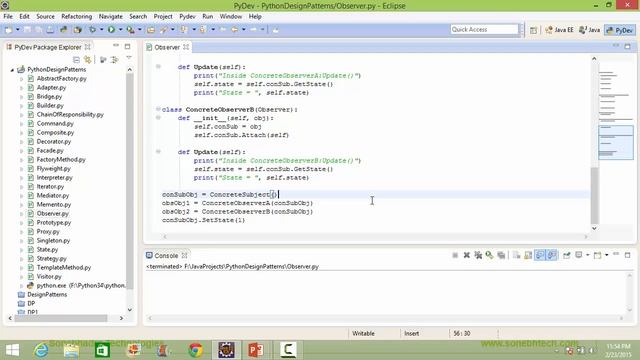Click the Windows Start button
Screen dimensions: 640x360
[x=12, y=350]
